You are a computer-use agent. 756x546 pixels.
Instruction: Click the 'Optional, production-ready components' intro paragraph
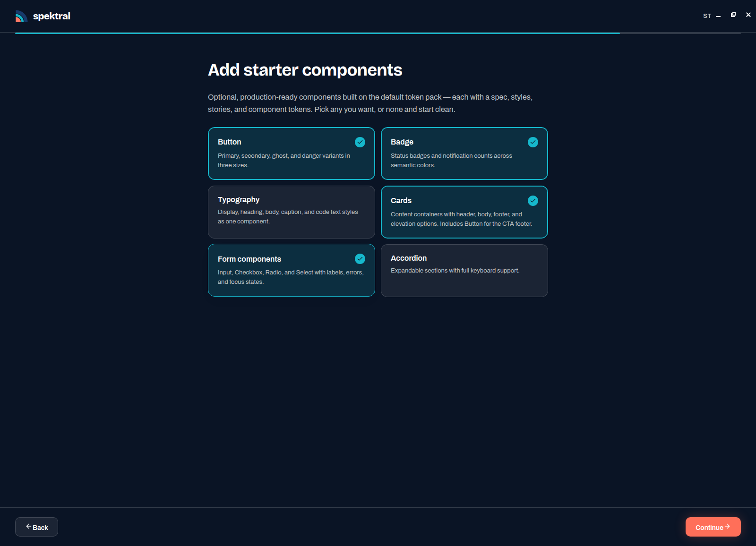370,103
